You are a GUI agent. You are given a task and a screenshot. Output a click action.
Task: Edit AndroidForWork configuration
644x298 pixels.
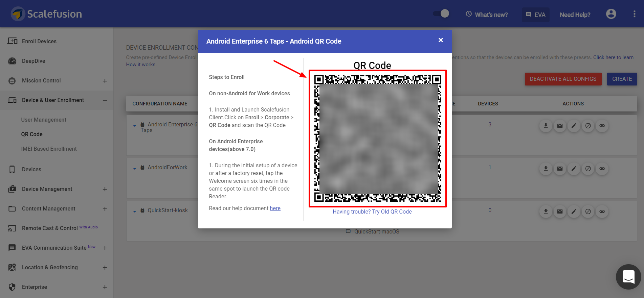coord(574,169)
